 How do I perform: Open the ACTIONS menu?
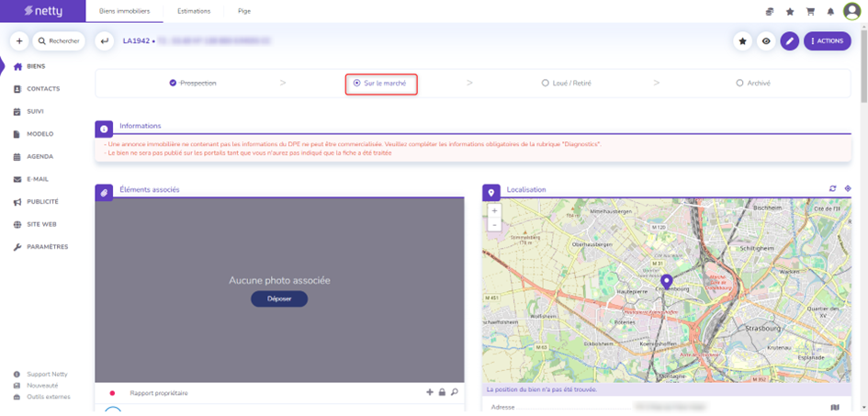[x=827, y=41]
